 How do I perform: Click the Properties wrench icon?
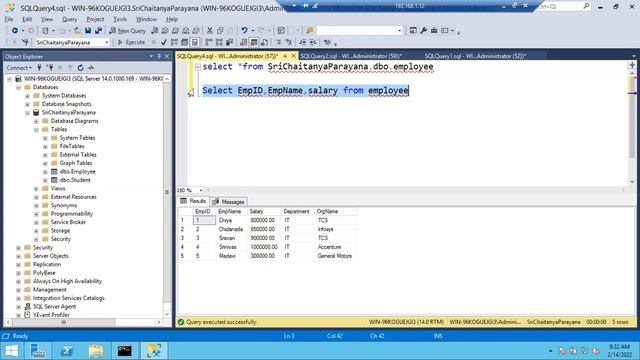[423, 31]
